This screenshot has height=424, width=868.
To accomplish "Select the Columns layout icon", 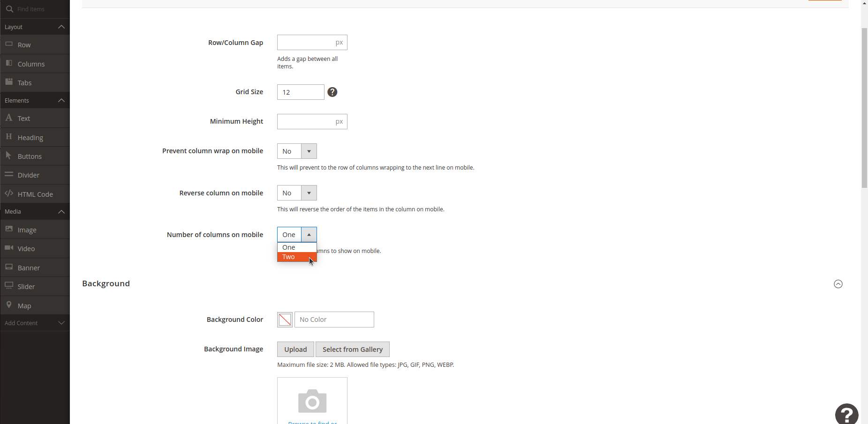I will click(9, 63).
